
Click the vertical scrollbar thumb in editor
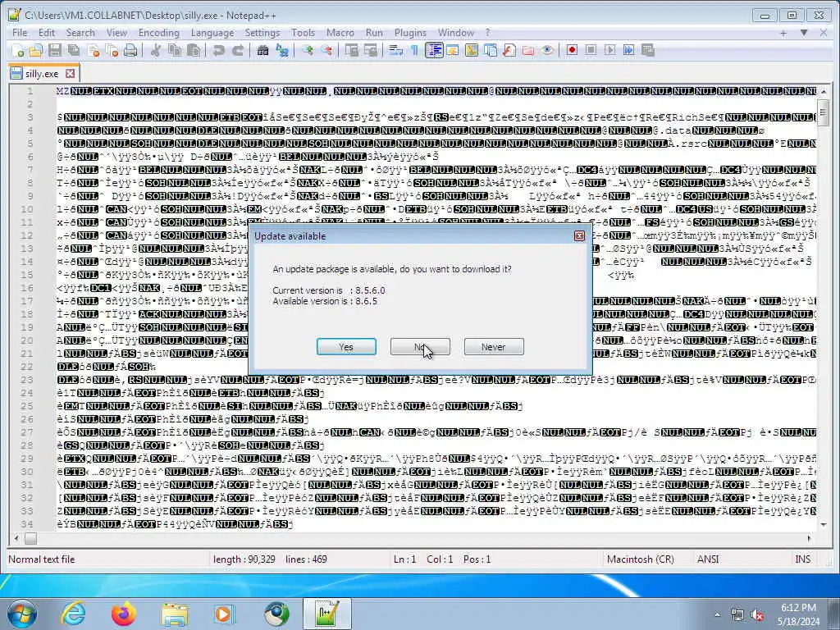point(824,113)
